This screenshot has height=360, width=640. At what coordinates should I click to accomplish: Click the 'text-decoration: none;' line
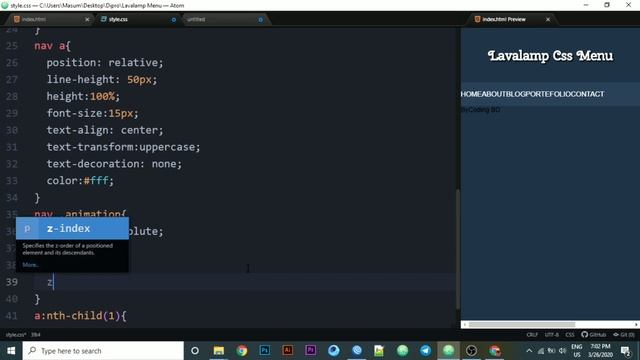114,164
